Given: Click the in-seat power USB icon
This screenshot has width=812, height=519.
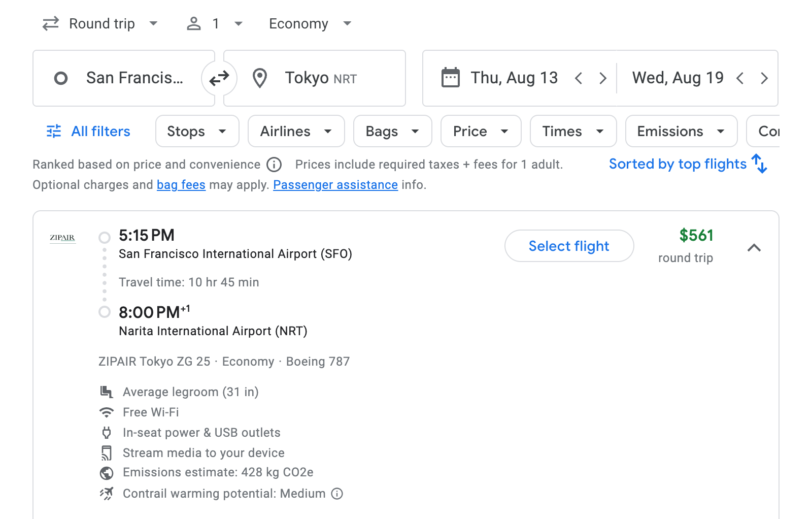Looking at the screenshot, I should coord(107,433).
